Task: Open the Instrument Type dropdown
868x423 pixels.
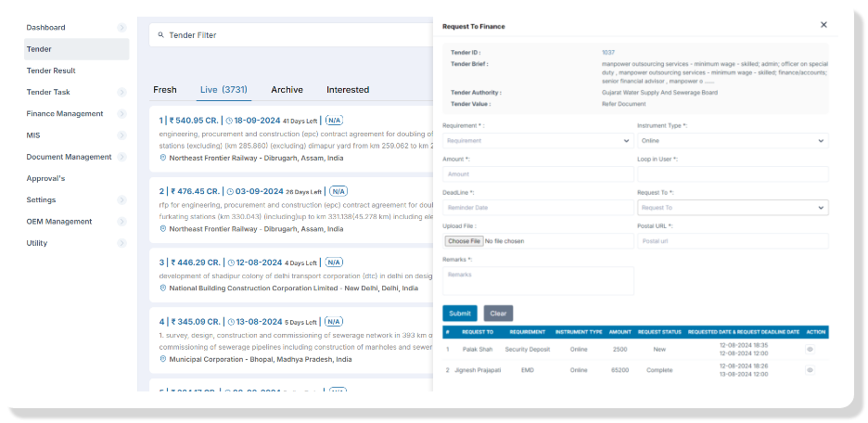Action: click(732, 141)
